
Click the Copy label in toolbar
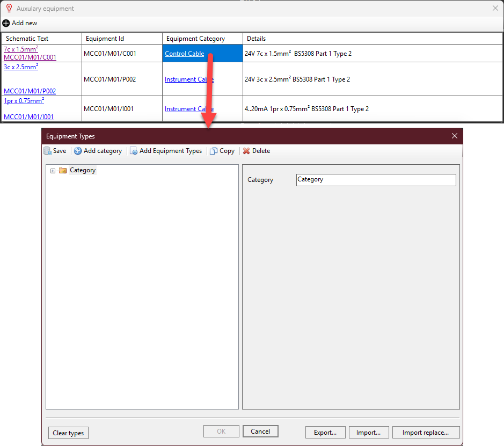[227, 151]
